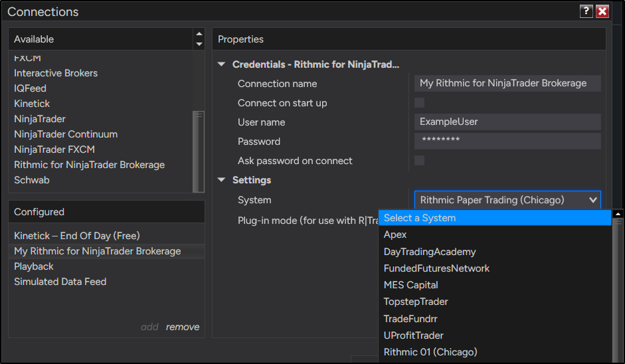Click the system dropdown list scroll up arrow
This screenshot has width=625, height=364.
coord(618,214)
